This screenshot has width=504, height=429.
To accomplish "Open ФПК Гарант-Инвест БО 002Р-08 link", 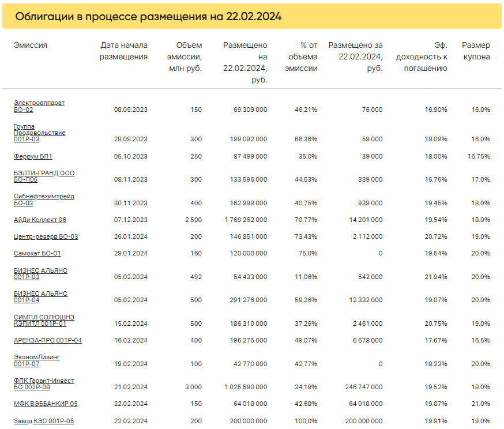I will [44, 383].
